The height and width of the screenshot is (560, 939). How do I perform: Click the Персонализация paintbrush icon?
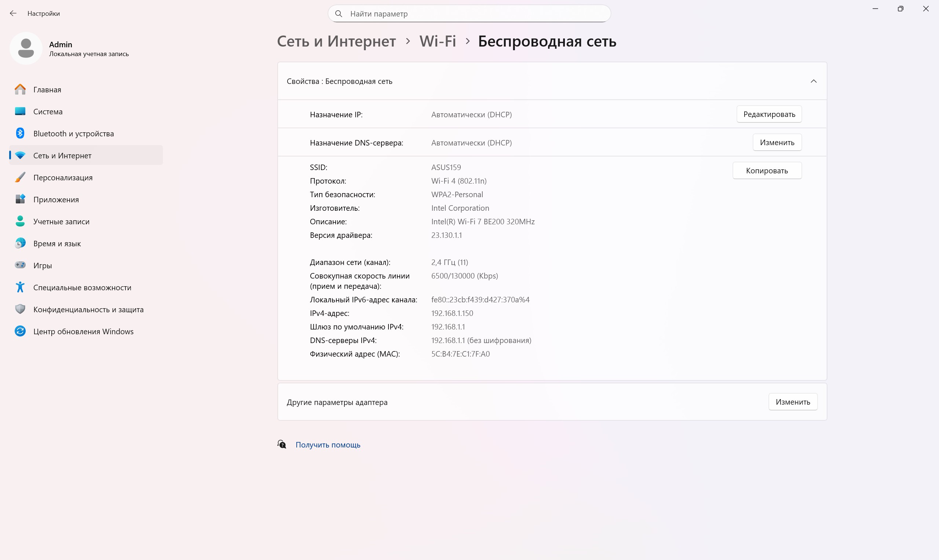coord(20,177)
